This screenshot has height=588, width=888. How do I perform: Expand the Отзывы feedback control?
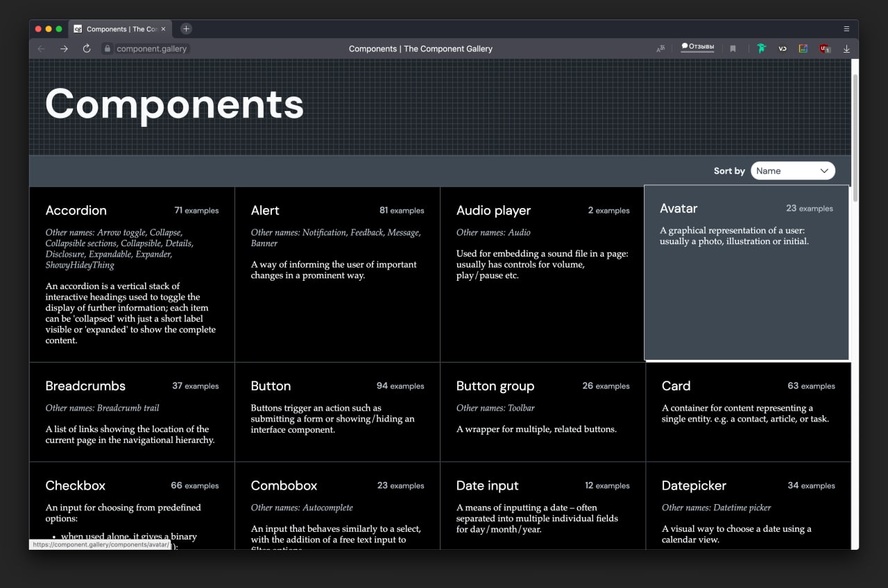click(x=697, y=46)
